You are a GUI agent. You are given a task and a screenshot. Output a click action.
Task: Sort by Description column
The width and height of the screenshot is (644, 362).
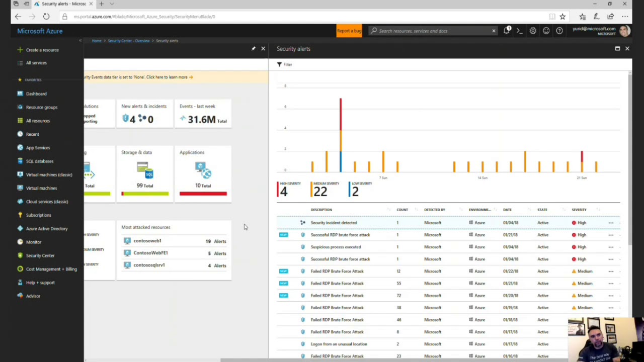coord(321,210)
